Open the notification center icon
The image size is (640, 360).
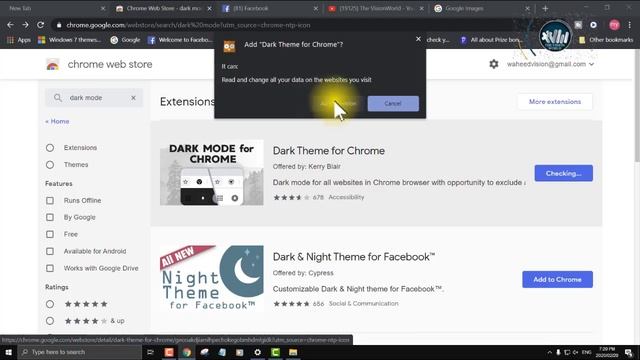click(x=629, y=352)
